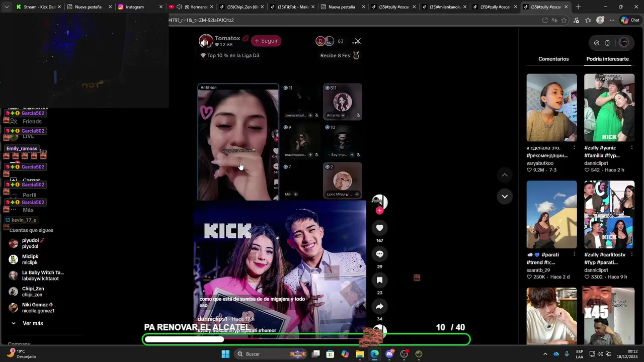Screen dimensions: 644x362
Task: Click the Seguir button next to Tomatox
Action: point(266,41)
